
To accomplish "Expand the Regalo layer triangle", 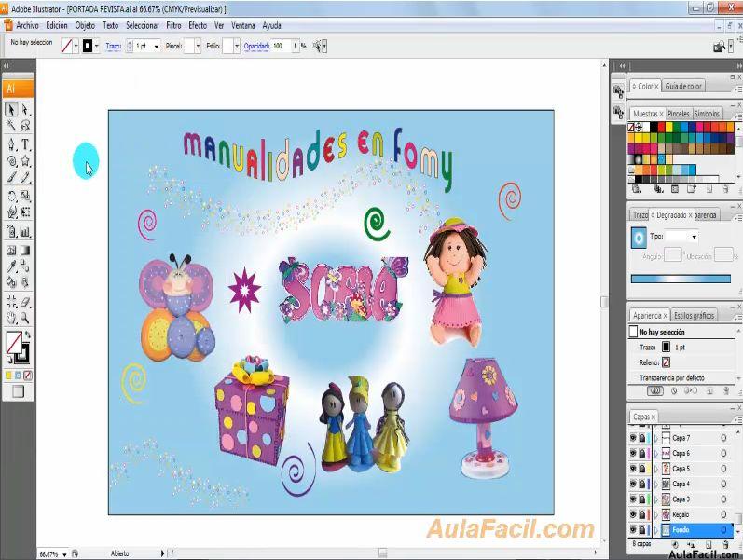I will 656,515.
